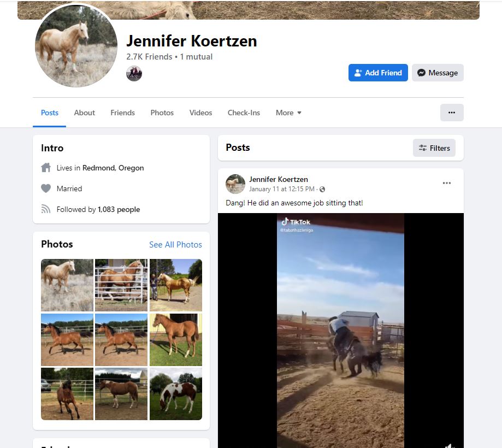Click the Redmond, Oregon location link
502x448 pixels.
[x=113, y=168]
